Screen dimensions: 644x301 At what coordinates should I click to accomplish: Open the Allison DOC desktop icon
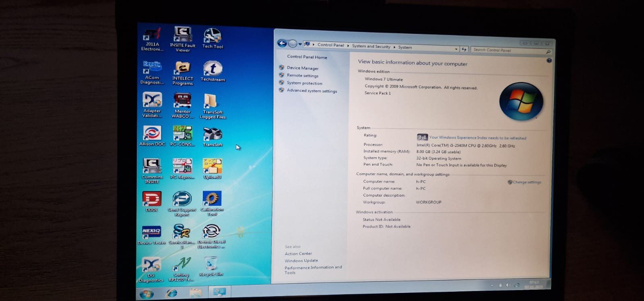[x=152, y=133]
